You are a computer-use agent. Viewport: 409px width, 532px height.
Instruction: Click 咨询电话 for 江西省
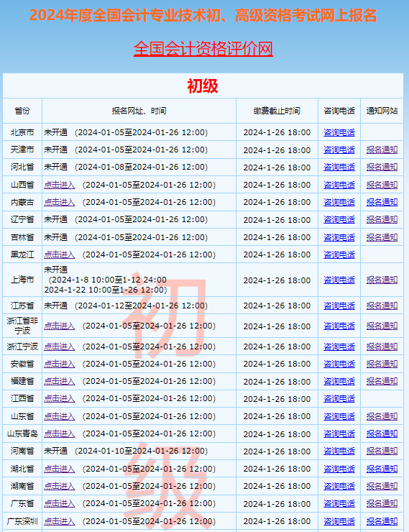pyautogui.click(x=339, y=399)
